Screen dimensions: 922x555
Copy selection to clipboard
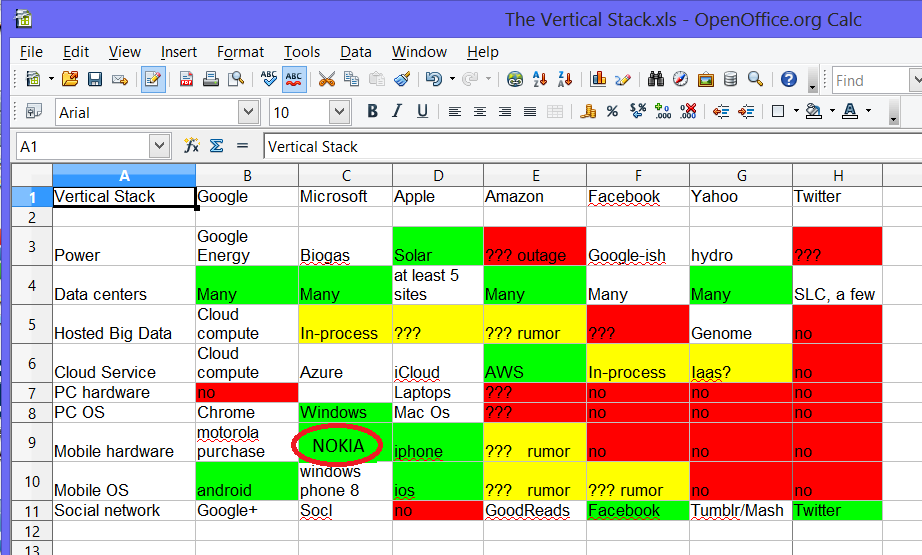(352, 79)
